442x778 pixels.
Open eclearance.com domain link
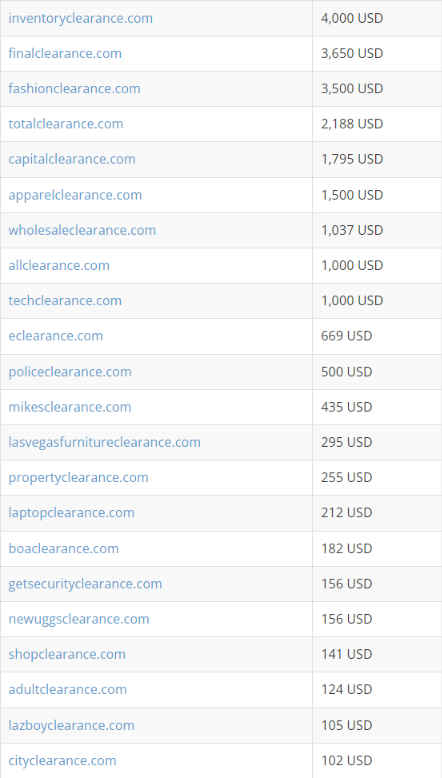click(x=56, y=336)
